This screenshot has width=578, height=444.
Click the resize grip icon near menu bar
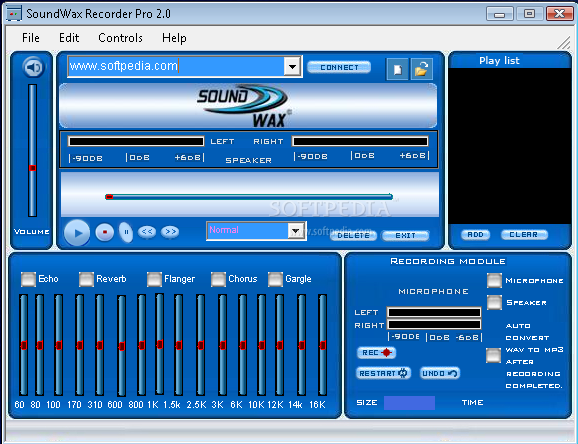click(564, 43)
